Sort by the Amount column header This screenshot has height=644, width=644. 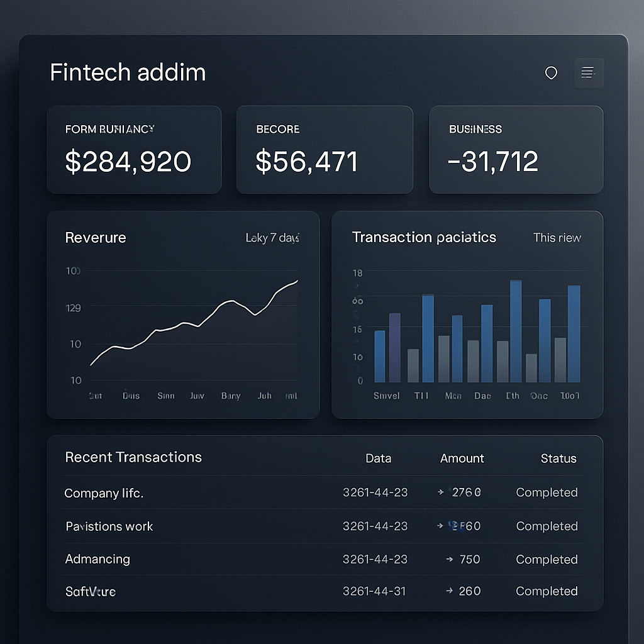tap(462, 458)
